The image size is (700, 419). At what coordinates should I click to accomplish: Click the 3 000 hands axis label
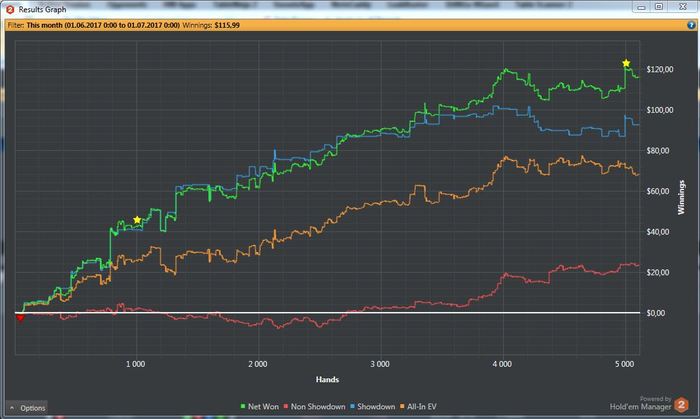pos(380,364)
